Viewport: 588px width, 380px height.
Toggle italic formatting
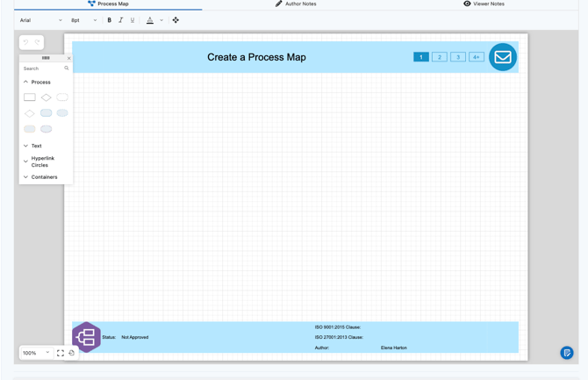[121, 20]
